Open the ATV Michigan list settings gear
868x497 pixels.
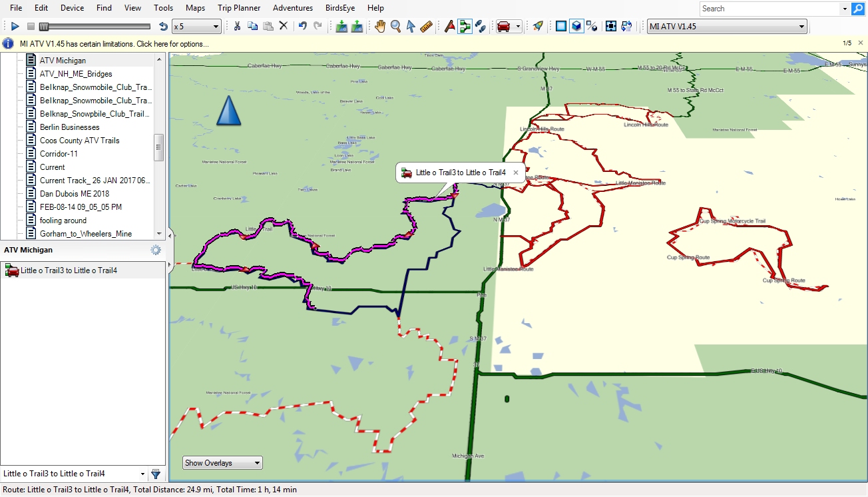click(155, 250)
